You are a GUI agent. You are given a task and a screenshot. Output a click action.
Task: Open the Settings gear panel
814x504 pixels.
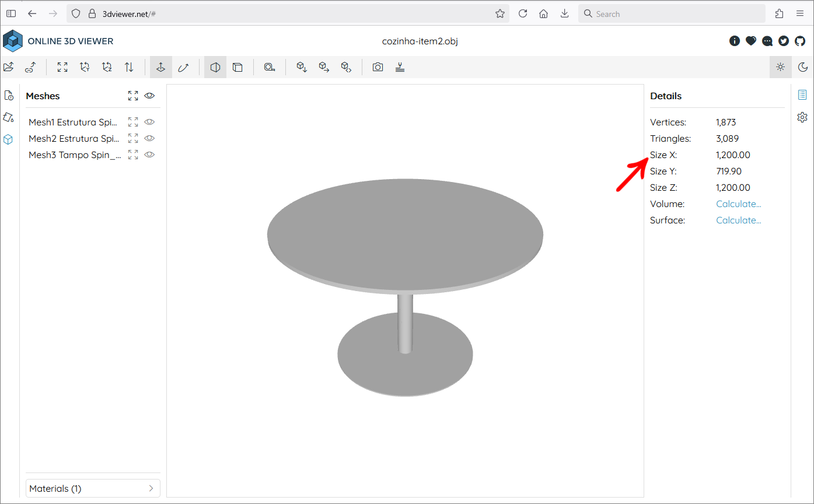point(802,117)
